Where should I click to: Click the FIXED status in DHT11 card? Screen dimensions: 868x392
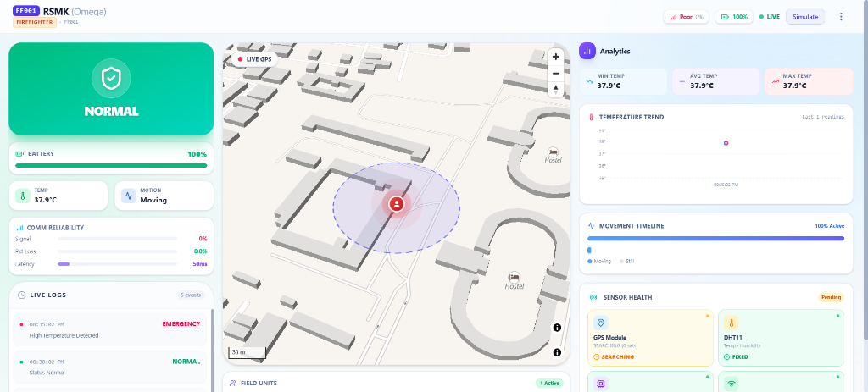[737, 357]
